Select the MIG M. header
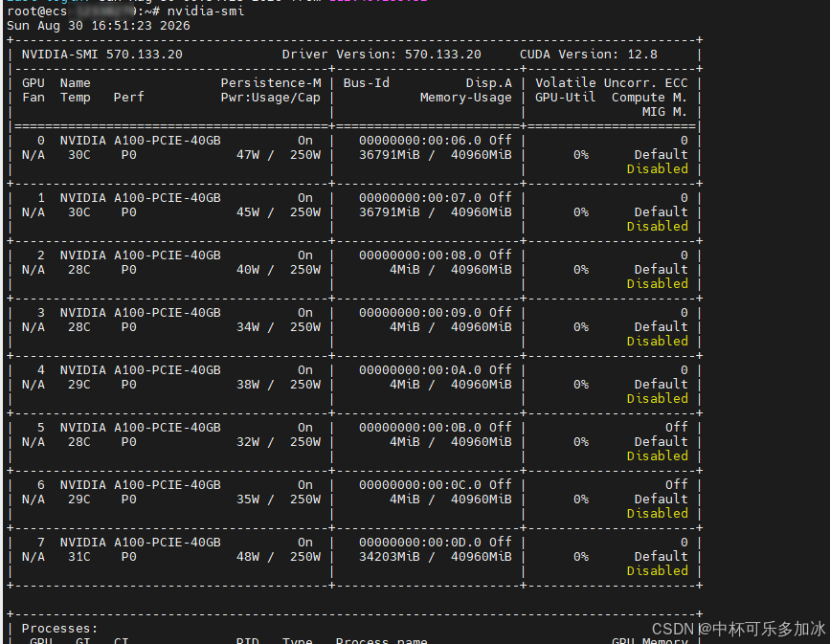 coord(664,112)
